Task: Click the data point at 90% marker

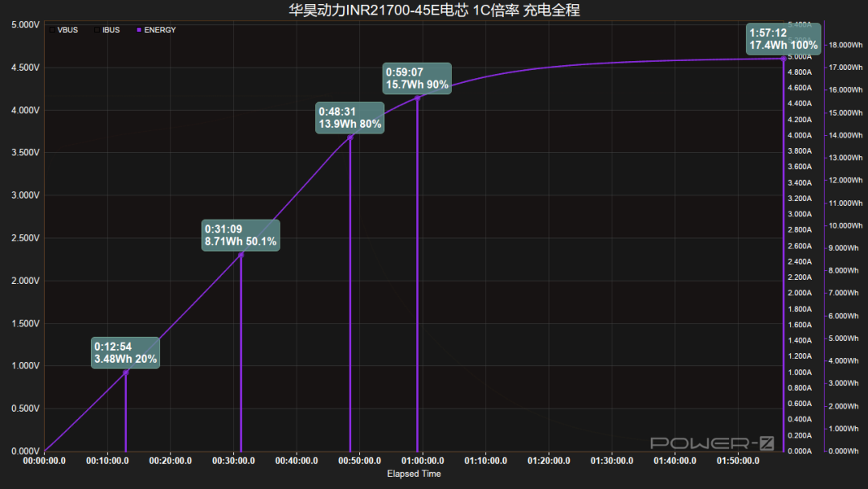Action: click(x=417, y=98)
